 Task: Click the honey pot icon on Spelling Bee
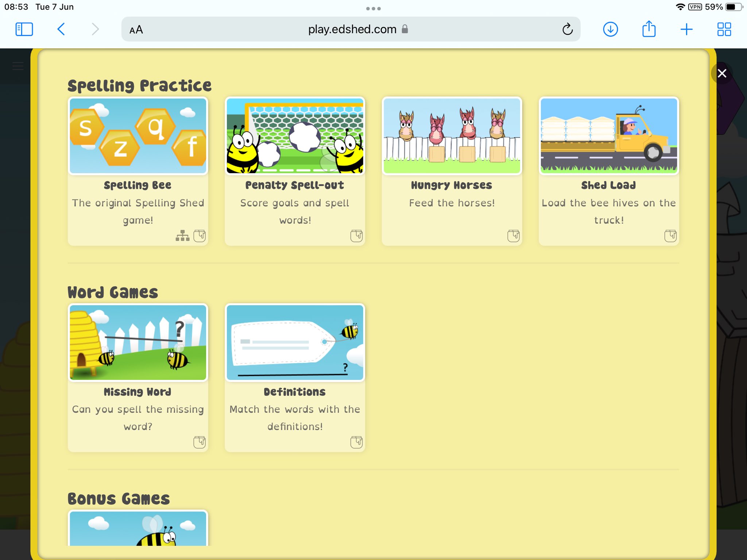tap(200, 236)
